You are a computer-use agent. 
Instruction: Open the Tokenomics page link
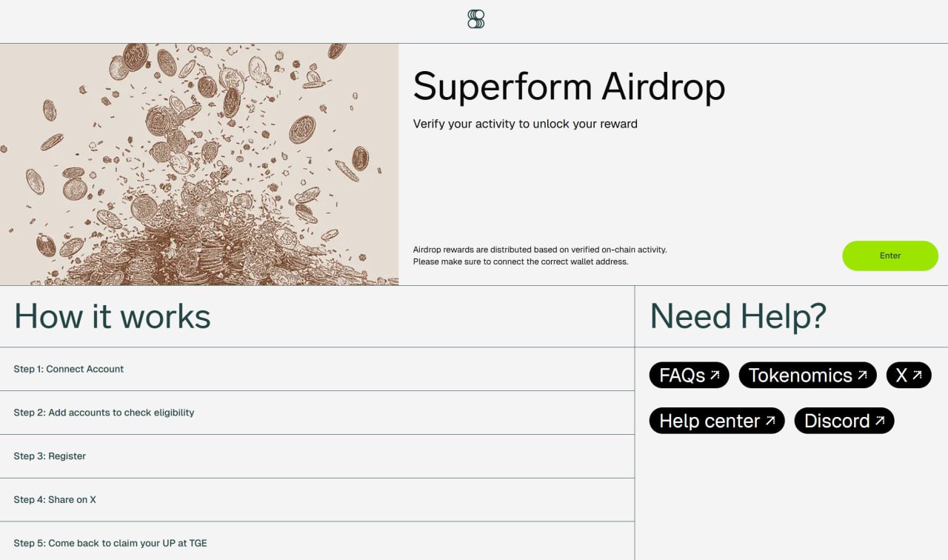pyautogui.click(x=800, y=376)
